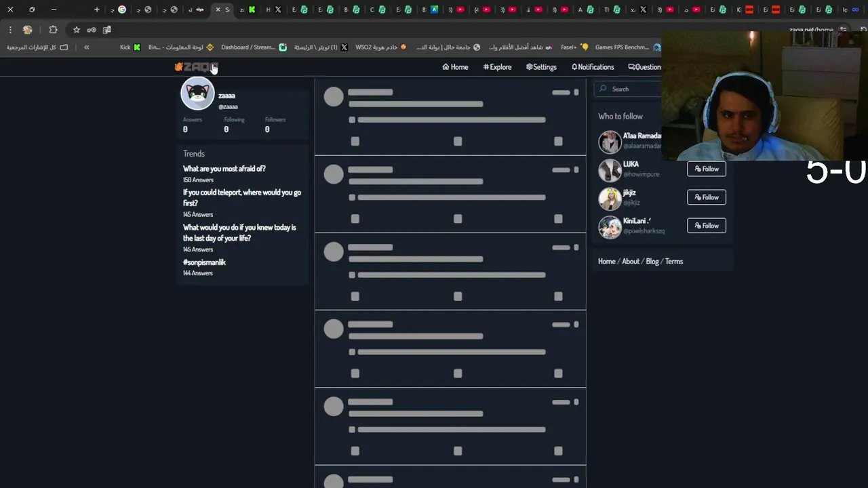The image size is (868, 488).
Task: Open trend 'If you could teleport' question
Action: (x=242, y=198)
